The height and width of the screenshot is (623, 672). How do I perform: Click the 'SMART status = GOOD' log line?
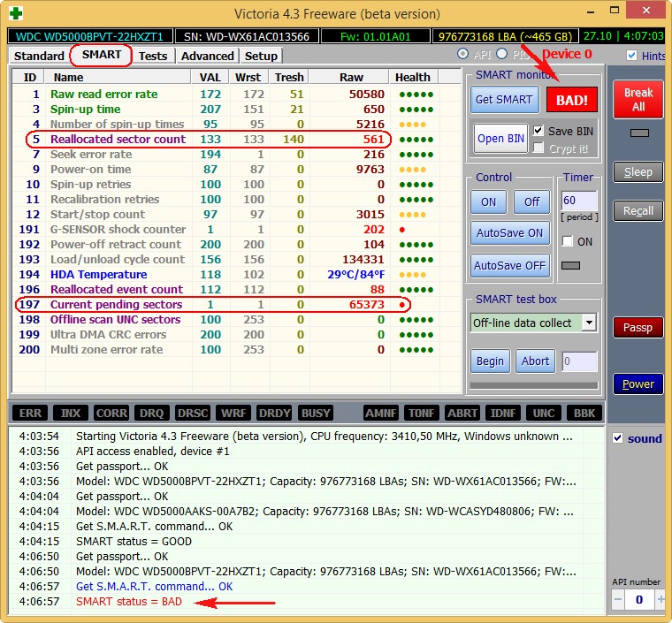(x=134, y=541)
